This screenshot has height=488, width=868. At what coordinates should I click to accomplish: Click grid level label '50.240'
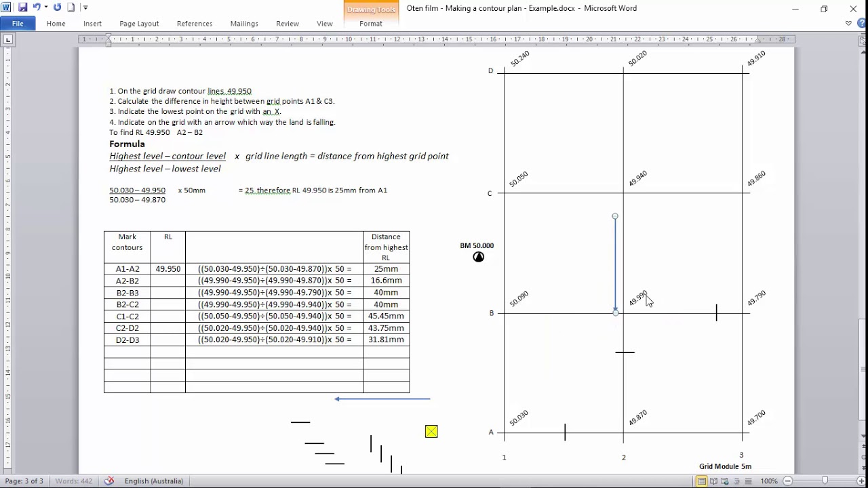coord(520,58)
